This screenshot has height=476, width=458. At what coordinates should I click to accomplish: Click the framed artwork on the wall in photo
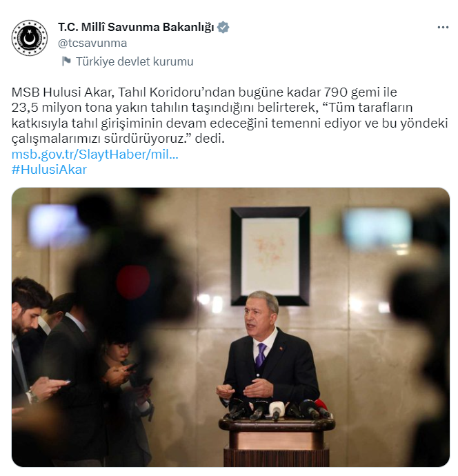point(270,256)
